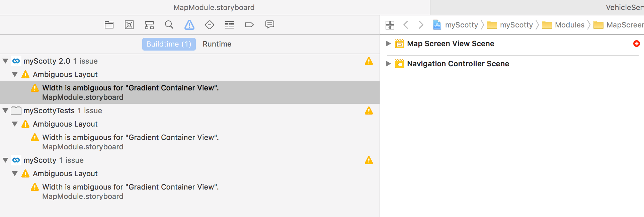Open the Test navigator diamond icon
This screenshot has width=644, height=217.
point(210,25)
